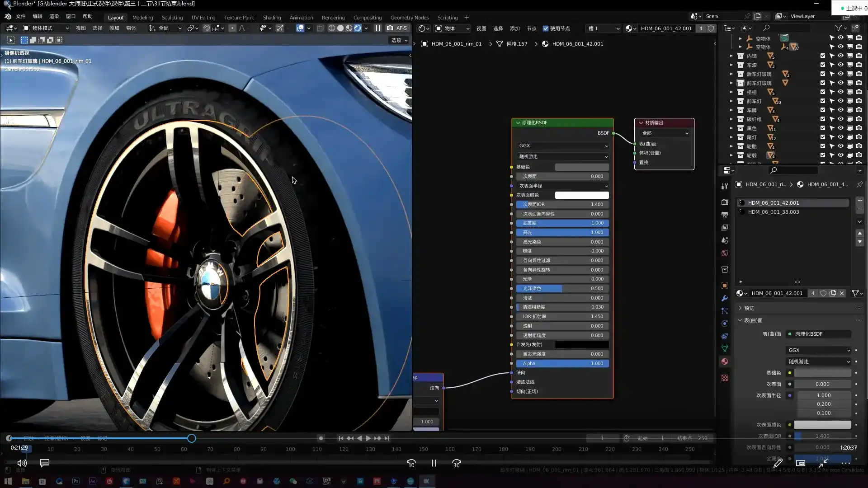The height and width of the screenshot is (488, 868).
Task: Uncheck the 内饰 collection exclude checkbox
Action: [x=823, y=56]
